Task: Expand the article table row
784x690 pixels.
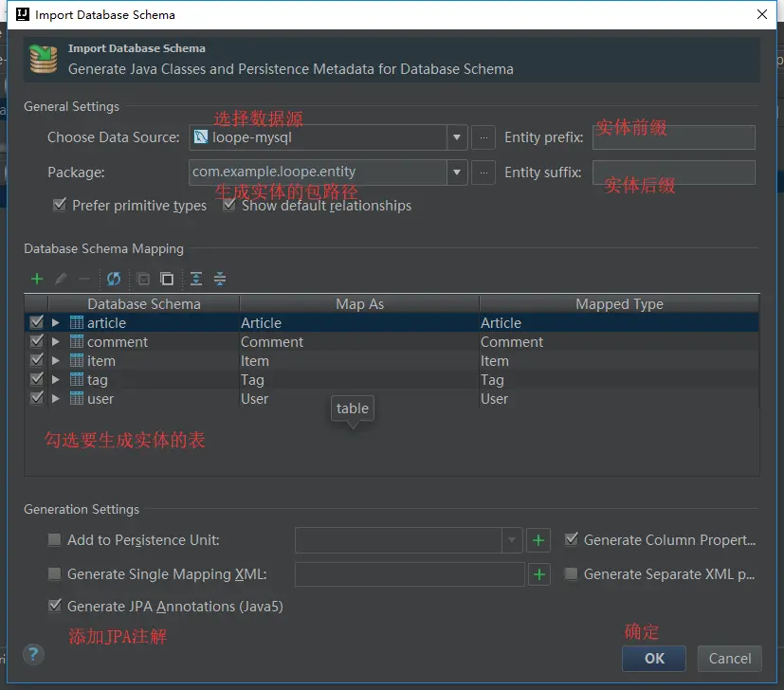Action: point(56,323)
